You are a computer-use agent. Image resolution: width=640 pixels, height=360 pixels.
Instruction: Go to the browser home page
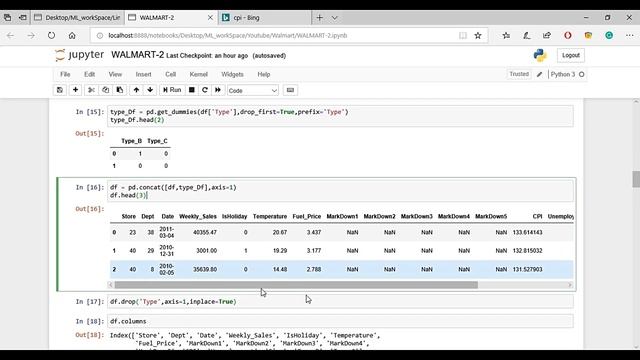72,36
